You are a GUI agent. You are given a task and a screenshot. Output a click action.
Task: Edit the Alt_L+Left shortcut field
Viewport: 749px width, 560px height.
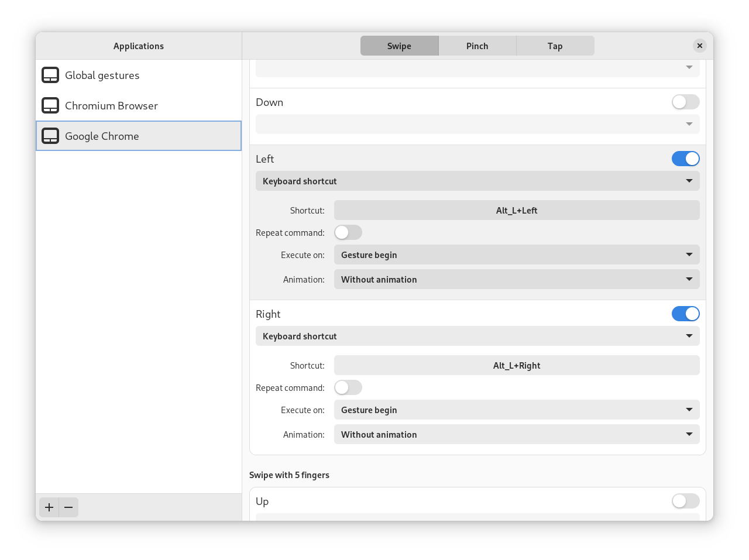[x=517, y=210]
